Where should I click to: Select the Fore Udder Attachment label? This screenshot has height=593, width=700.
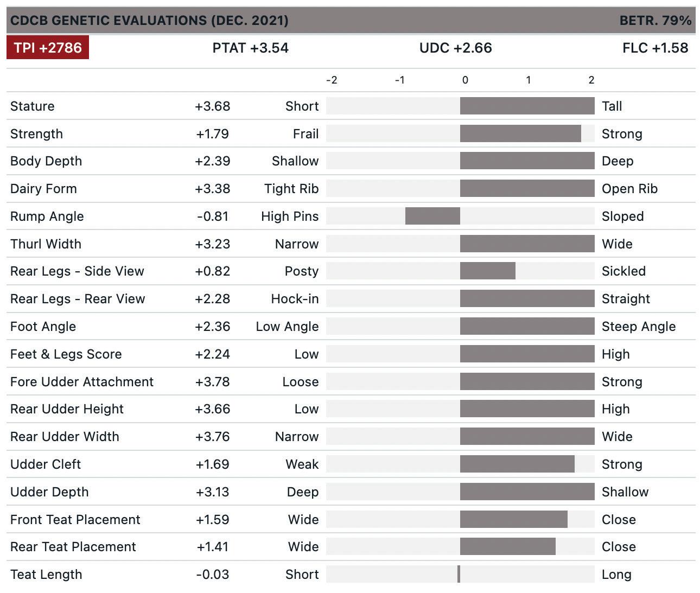(82, 382)
